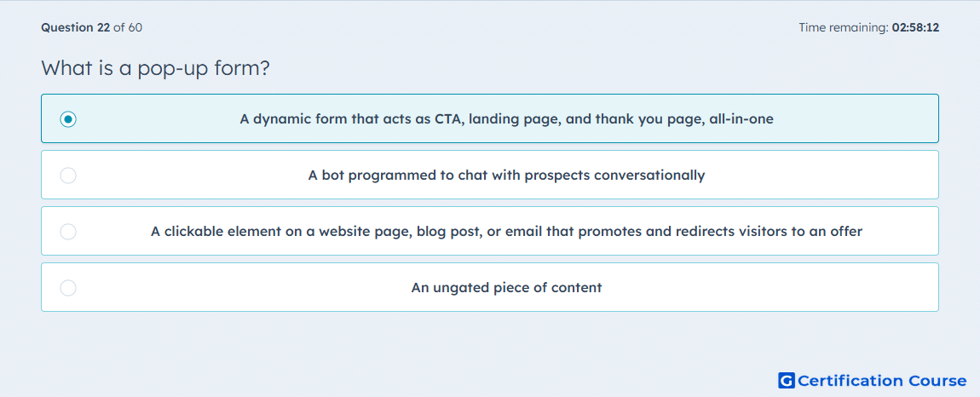Click the phrase 'all-in-one' in the first answer
Viewport: 980px width, 397px height.
pyautogui.click(x=741, y=118)
